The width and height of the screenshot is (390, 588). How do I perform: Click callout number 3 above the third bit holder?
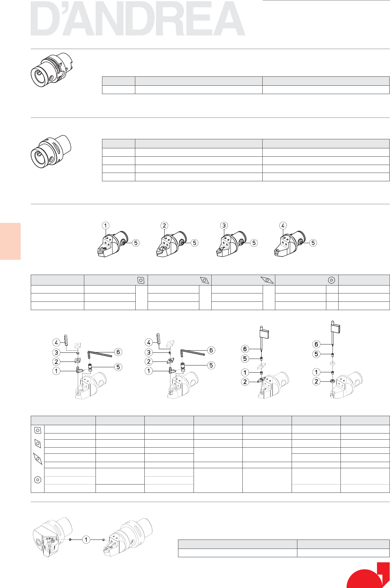[224, 225]
